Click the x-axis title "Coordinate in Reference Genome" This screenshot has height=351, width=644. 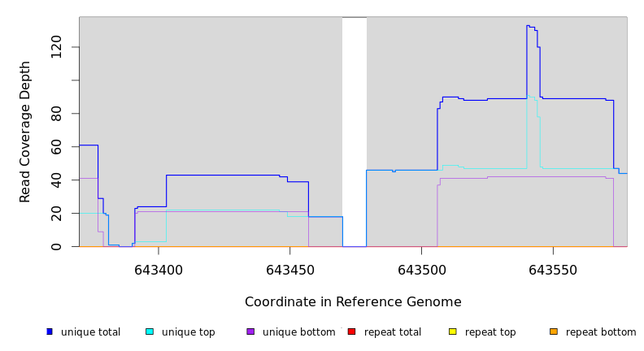(x=353, y=302)
